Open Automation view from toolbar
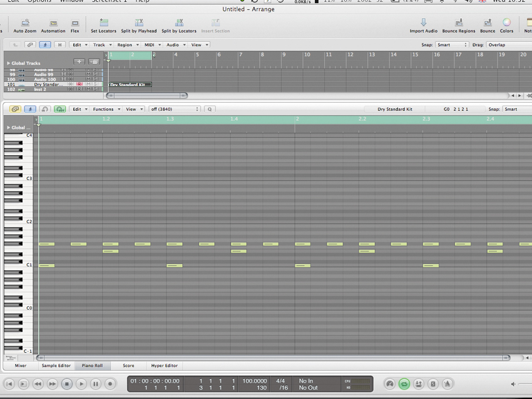 click(x=53, y=23)
